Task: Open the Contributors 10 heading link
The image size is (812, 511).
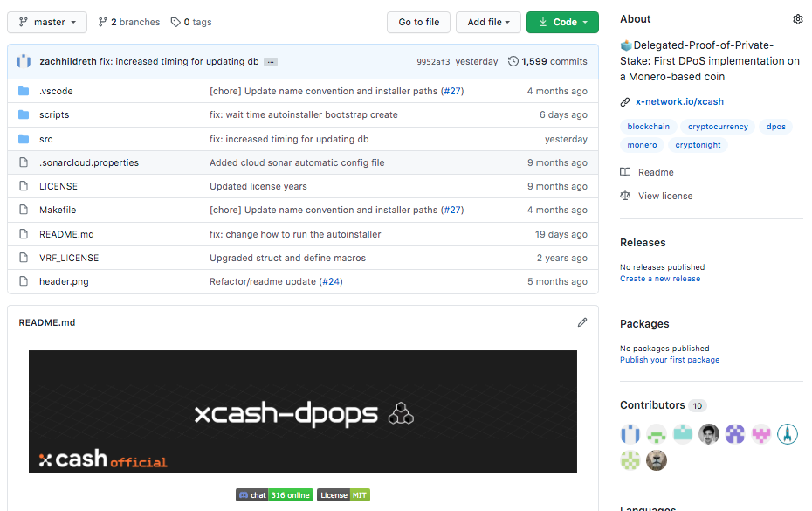Action: point(663,405)
